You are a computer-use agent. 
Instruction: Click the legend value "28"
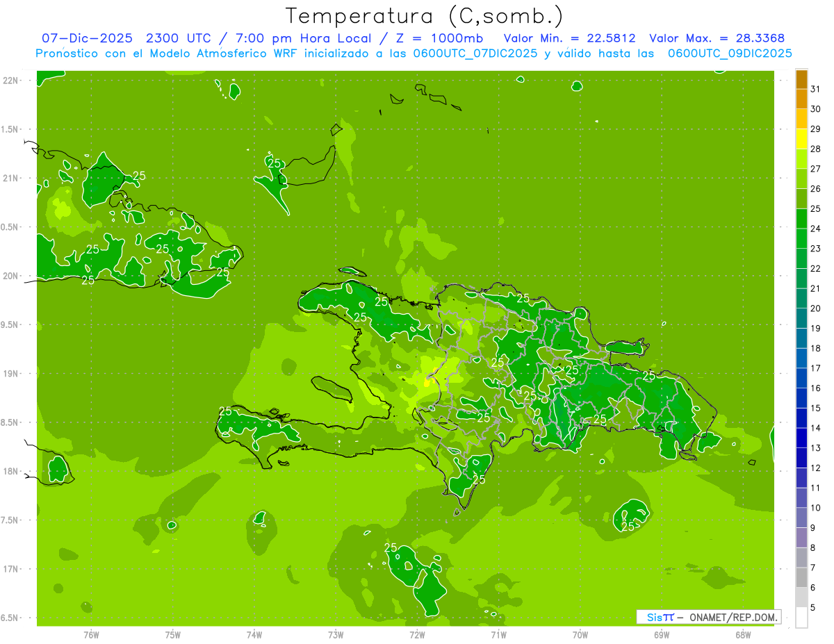click(x=815, y=149)
